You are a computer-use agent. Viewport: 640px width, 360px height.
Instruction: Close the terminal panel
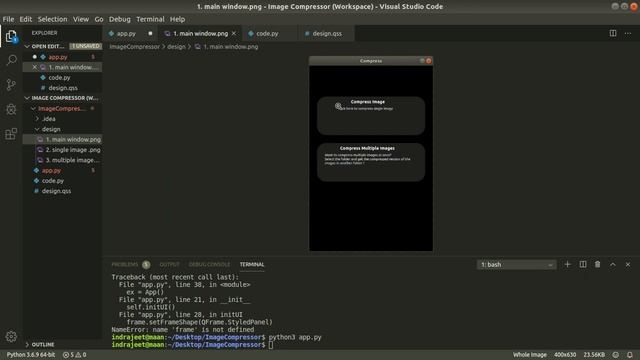tap(628, 264)
